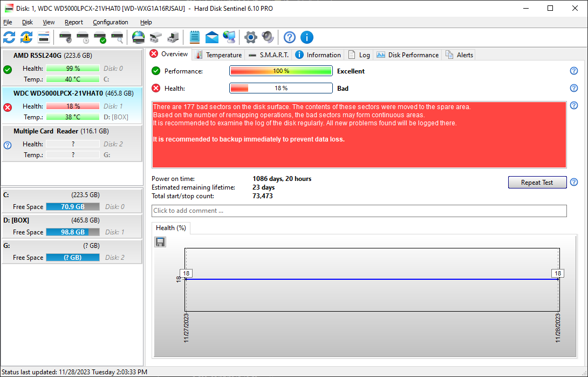The image size is (588, 377).
Task: Open the Disk menu
Action: click(28, 22)
